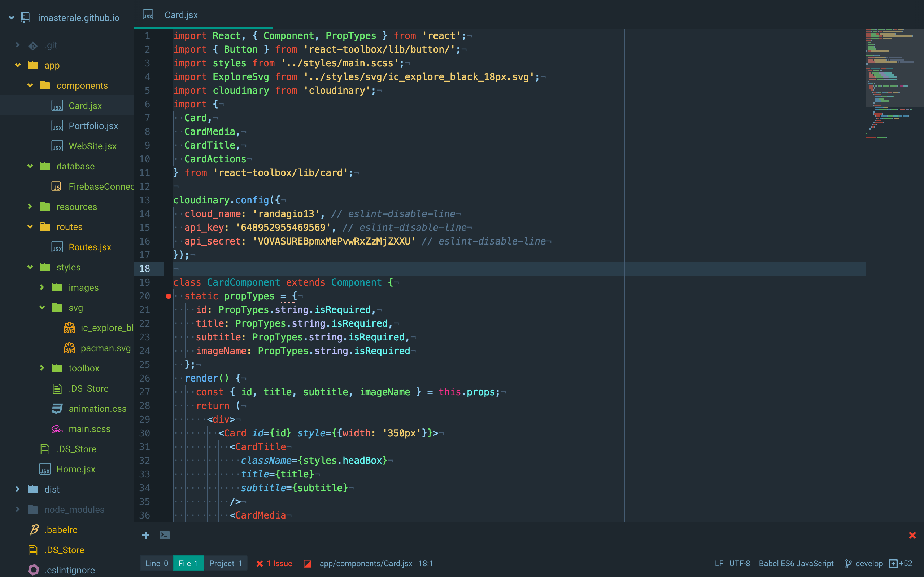Viewport: 924px width, 577px height.
Task: Click the new file icon at bottom left
Action: click(145, 534)
